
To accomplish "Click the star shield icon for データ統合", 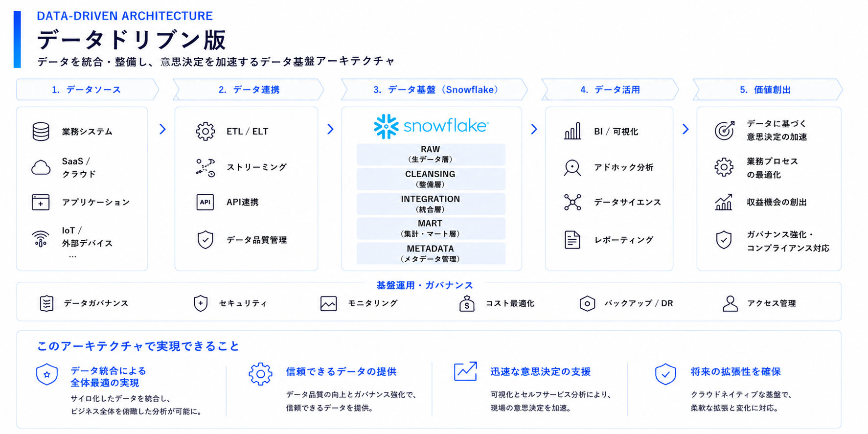I will click(47, 374).
